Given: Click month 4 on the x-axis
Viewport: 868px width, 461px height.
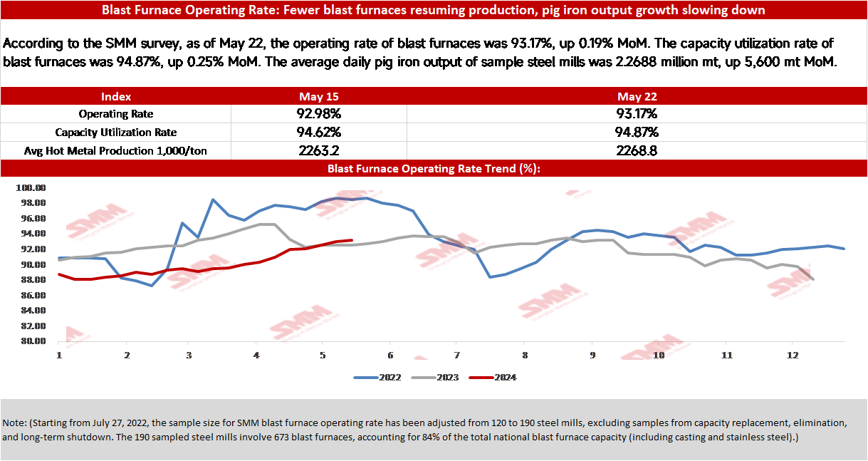Looking at the screenshot, I should pos(256,354).
